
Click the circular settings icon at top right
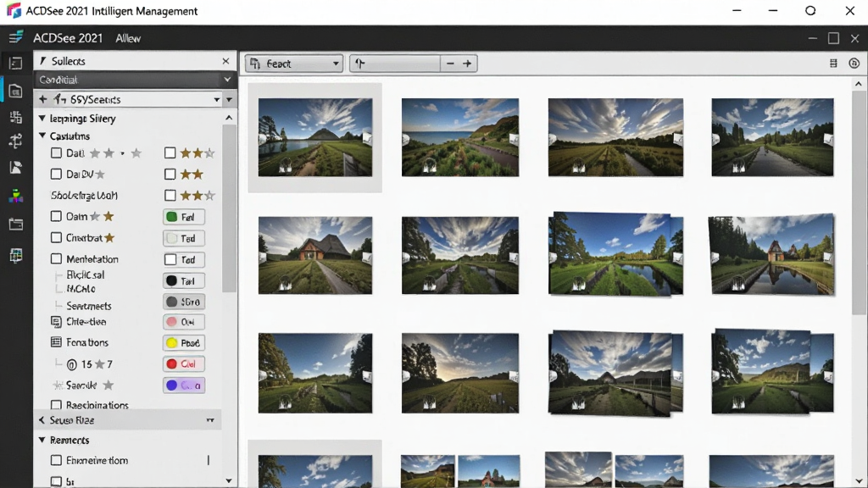click(x=854, y=64)
